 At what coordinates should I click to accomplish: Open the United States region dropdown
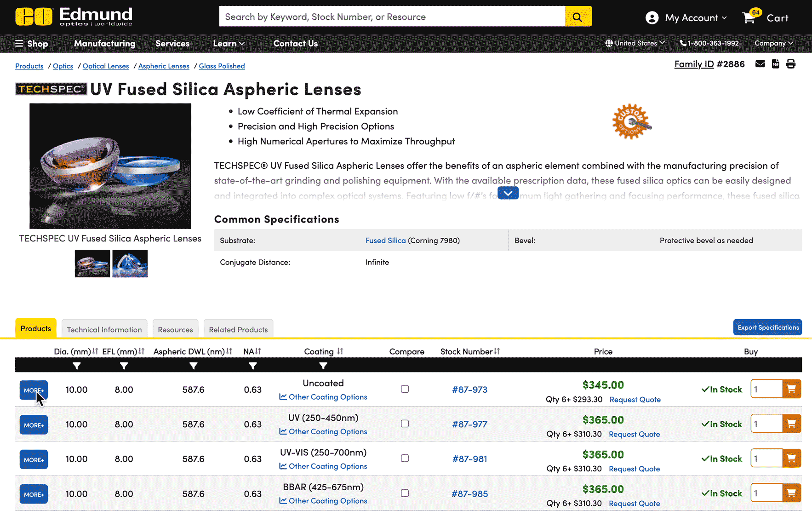click(635, 43)
